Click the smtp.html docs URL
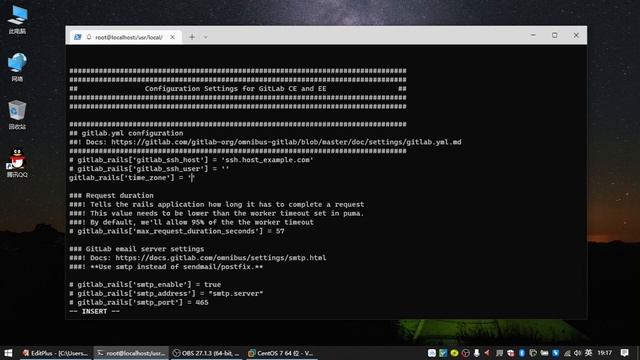640x360 pixels. click(x=220, y=258)
